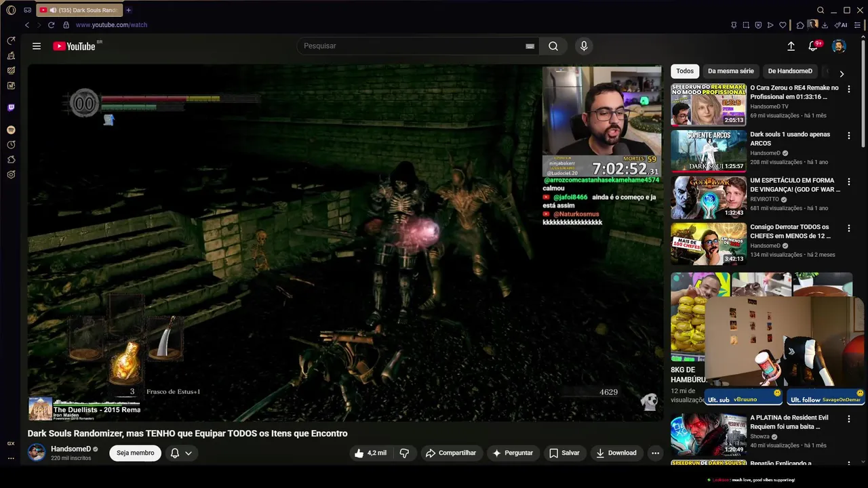Open Dark souls 1 usando apenas ARCOS title
Screen dimensions: 868x488
coord(790,139)
